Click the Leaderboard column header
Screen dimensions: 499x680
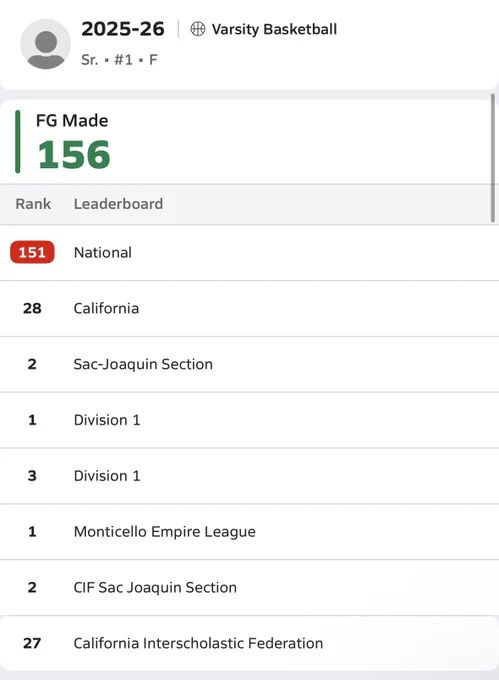118,204
